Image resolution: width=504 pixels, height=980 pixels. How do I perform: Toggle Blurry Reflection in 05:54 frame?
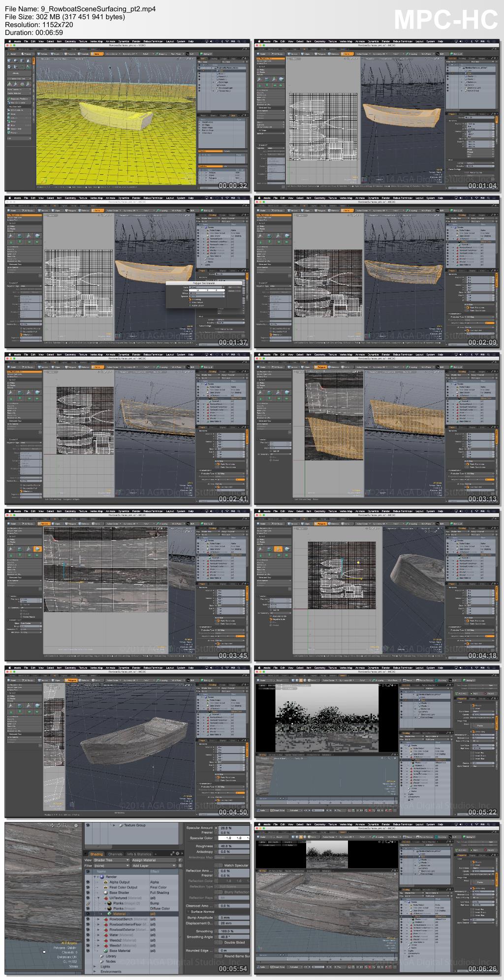pos(219,892)
